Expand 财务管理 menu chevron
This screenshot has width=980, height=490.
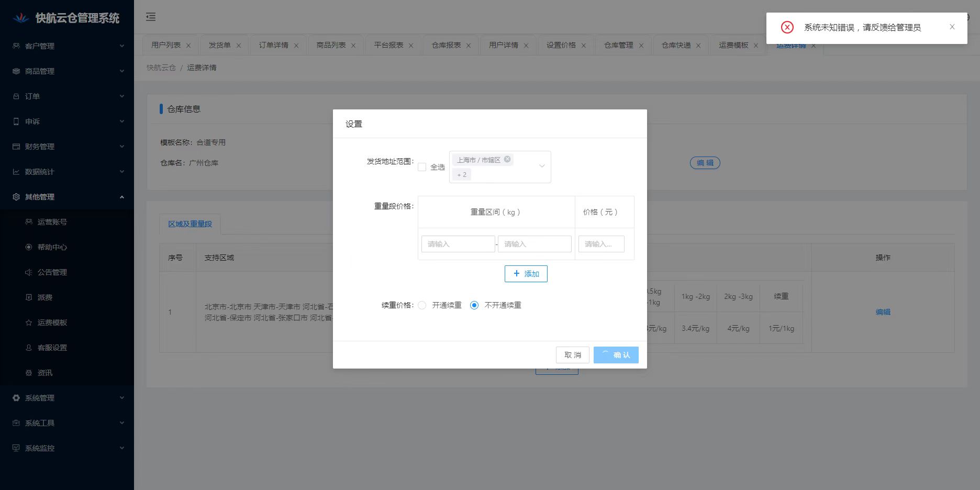point(122,147)
